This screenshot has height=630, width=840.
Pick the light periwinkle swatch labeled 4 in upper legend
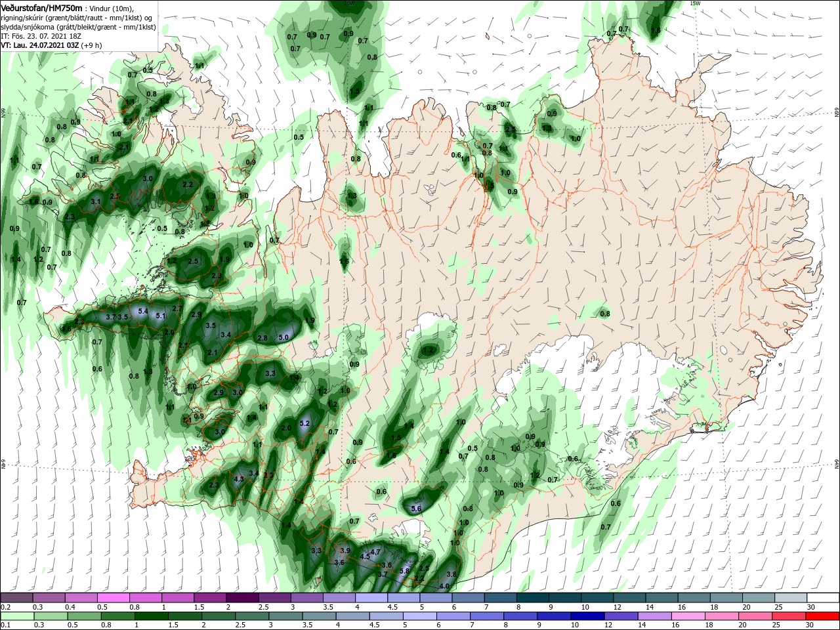[x=371, y=597]
